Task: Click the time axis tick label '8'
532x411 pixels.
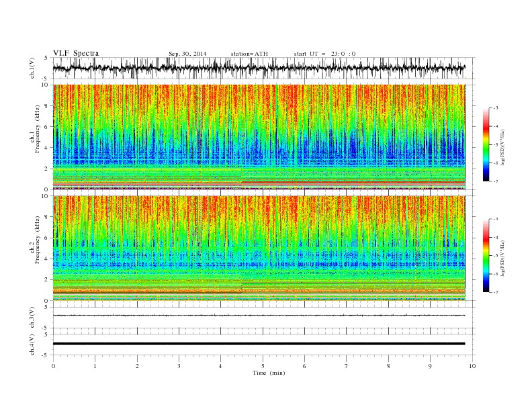Action: (x=388, y=366)
